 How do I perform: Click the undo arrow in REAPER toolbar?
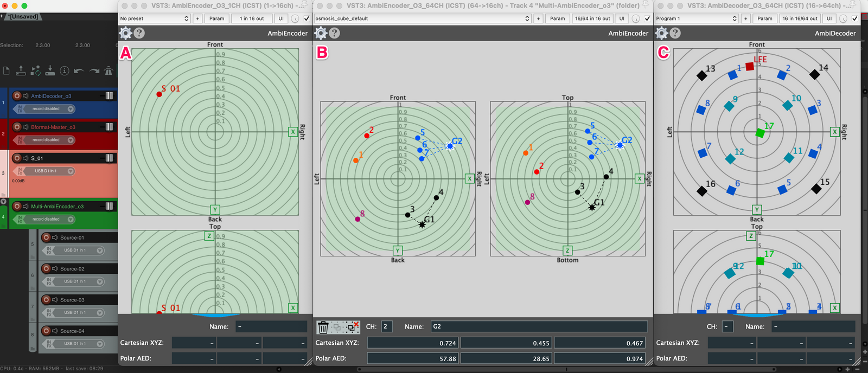click(79, 71)
